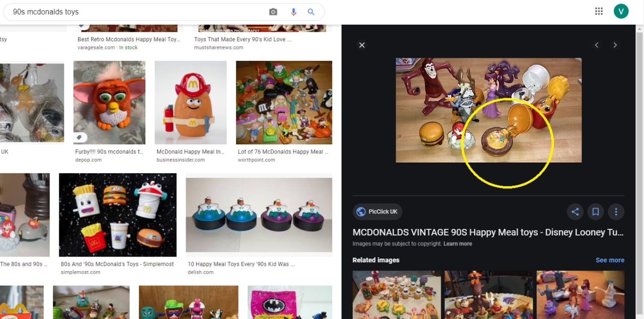Viewport: 644px width, 319px height.
Task: Select the McNugget firefighter toy thumbnail
Action: (191, 103)
